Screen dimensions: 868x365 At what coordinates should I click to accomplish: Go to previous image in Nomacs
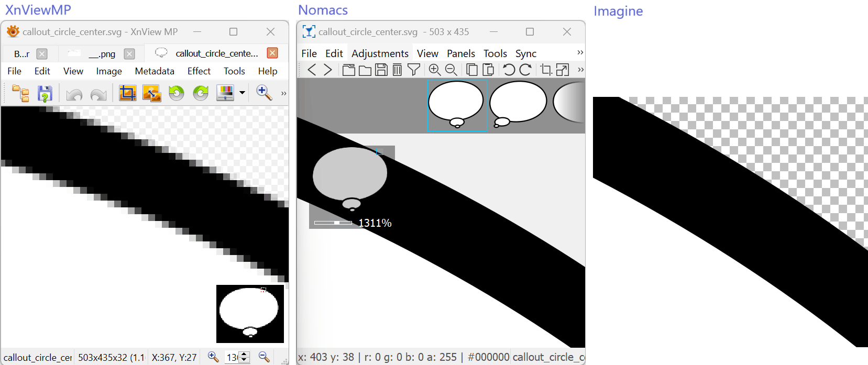[x=312, y=70]
